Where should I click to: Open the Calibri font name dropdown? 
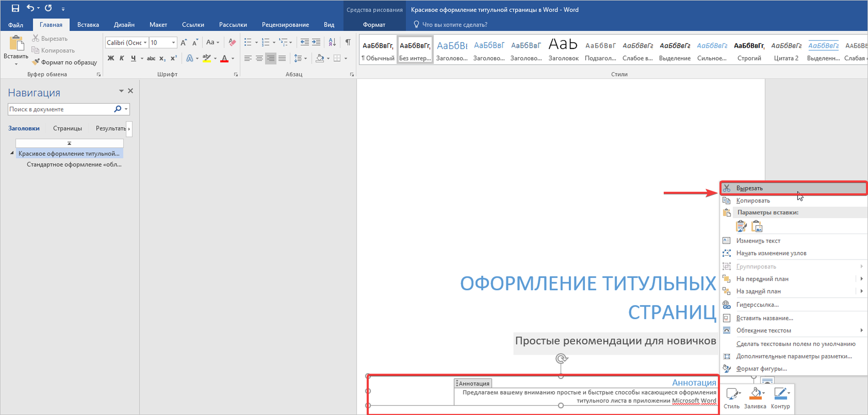pos(145,43)
